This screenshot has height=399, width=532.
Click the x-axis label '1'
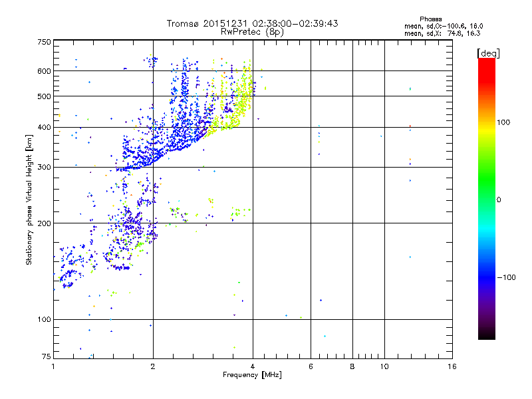53,366
